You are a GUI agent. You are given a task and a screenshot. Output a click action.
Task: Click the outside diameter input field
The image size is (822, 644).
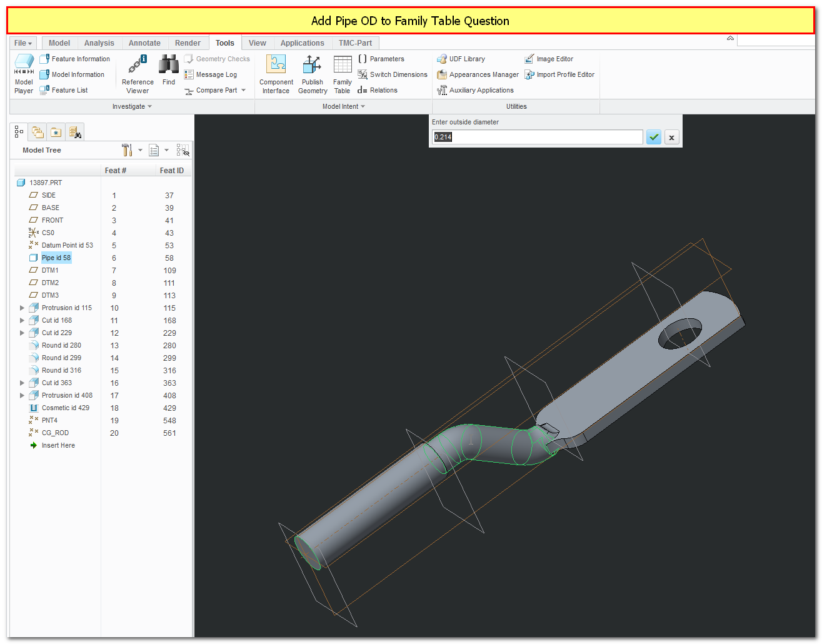click(x=538, y=137)
